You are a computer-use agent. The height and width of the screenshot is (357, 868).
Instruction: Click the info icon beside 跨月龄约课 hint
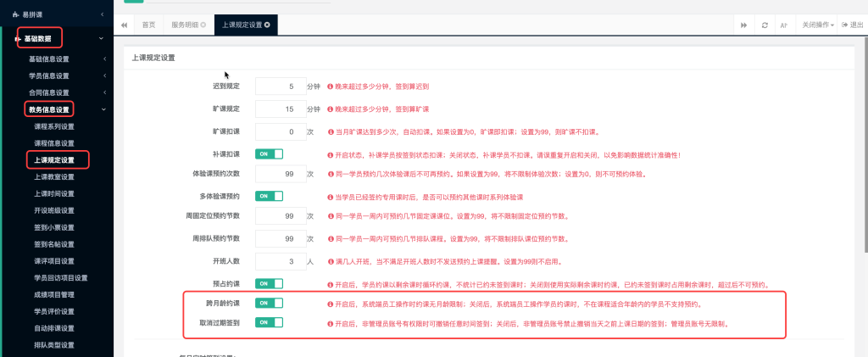click(x=330, y=304)
